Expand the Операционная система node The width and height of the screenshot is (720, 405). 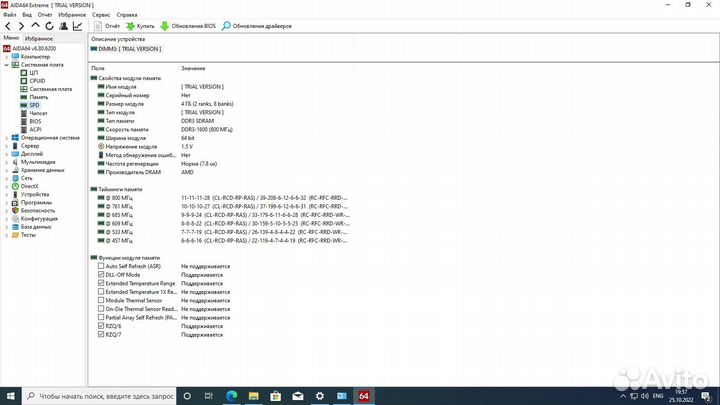(x=6, y=138)
